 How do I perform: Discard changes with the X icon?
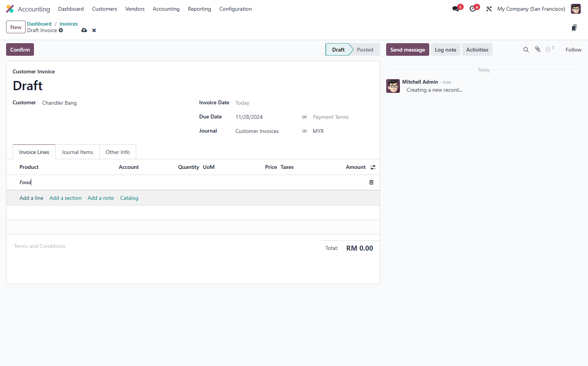[x=94, y=30]
